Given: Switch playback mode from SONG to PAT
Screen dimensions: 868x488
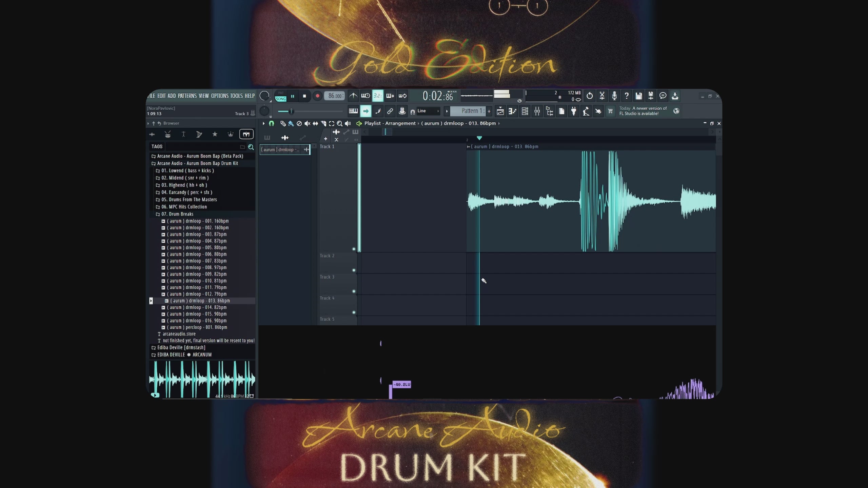Looking at the screenshot, I should click(280, 93).
